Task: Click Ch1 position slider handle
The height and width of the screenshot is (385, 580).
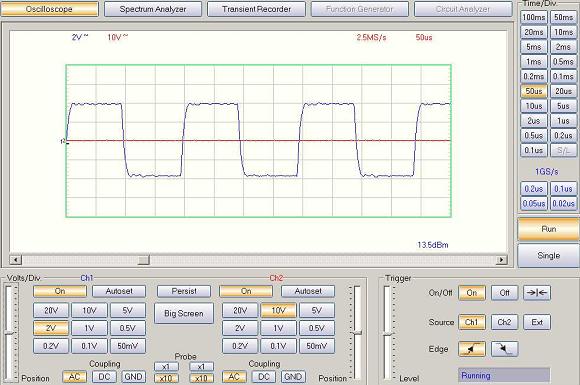Action: (x=10, y=334)
